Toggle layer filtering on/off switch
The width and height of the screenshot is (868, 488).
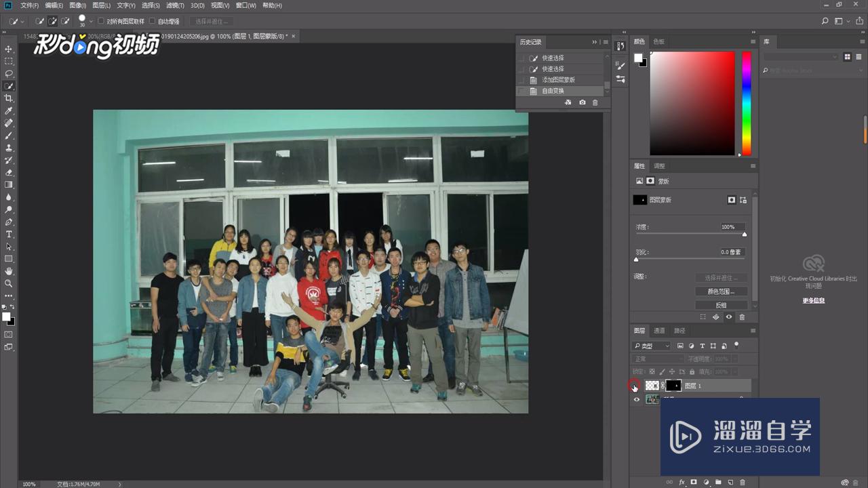[736, 345]
